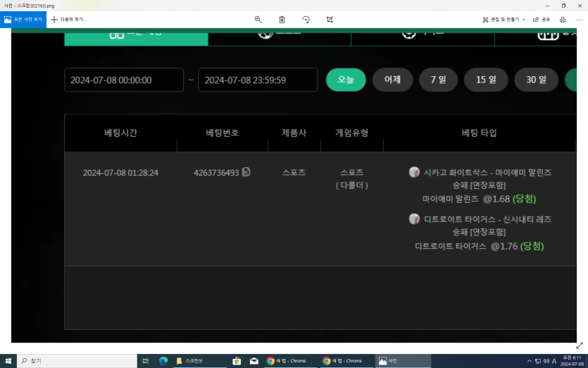
Task: Toggle fullscreen using the diagonal arrows icon
Action: pyautogui.click(x=580, y=345)
